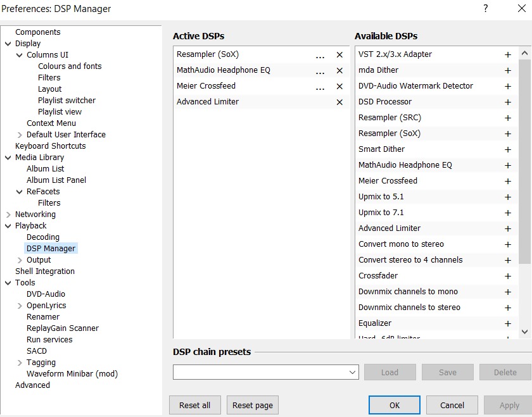Add Convert mono to stereo DSP

[507, 245]
